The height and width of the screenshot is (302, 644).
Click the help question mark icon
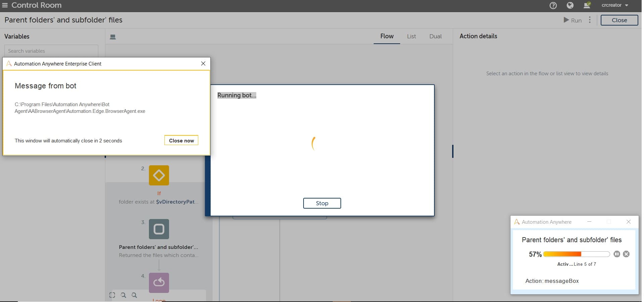click(x=553, y=5)
